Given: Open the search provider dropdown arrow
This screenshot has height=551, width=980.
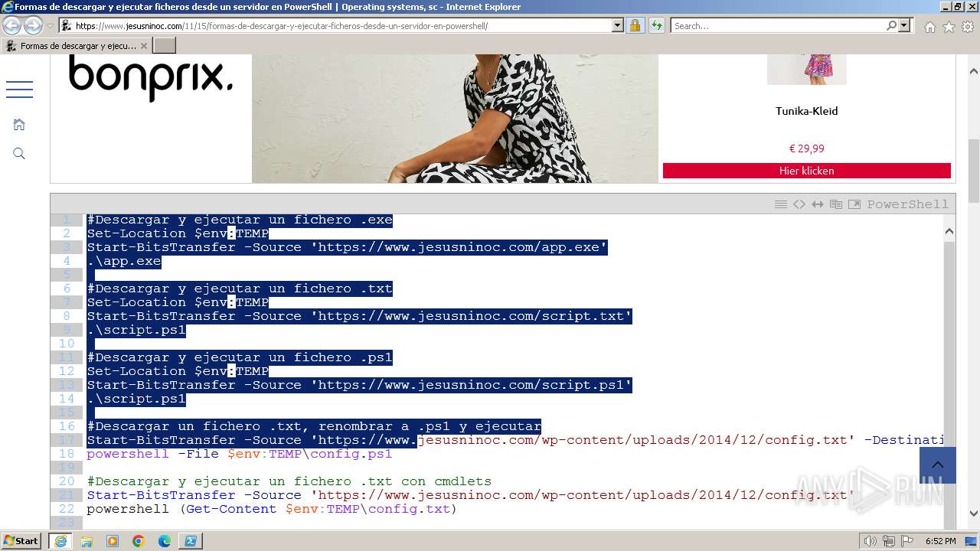Looking at the screenshot, I should 905,25.
